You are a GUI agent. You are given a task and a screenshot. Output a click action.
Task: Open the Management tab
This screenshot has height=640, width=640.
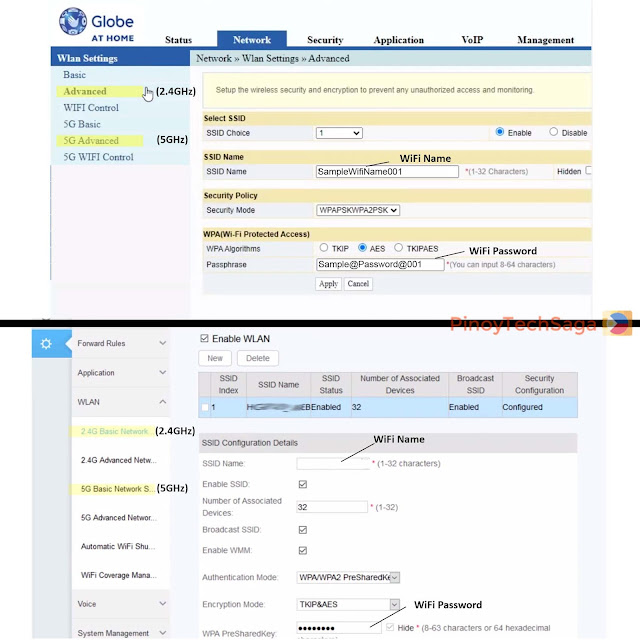pos(545,40)
